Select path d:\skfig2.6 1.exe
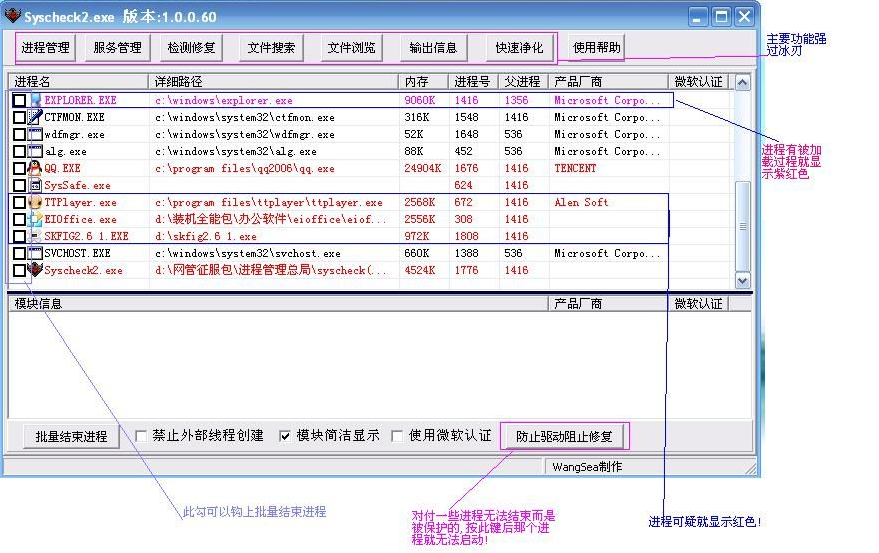879x553 pixels. pyautogui.click(x=206, y=236)
